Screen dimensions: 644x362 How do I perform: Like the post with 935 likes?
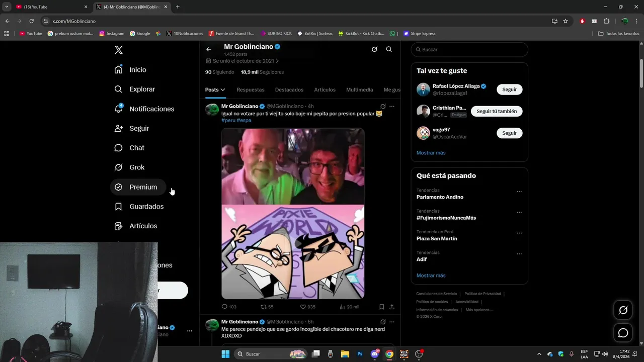[307, 307]
